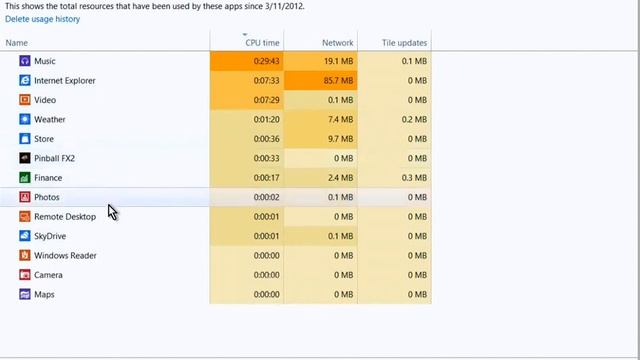Click Music network value 19.1 MB
Screen dimensions: 640x360
(x=338, y=61)
